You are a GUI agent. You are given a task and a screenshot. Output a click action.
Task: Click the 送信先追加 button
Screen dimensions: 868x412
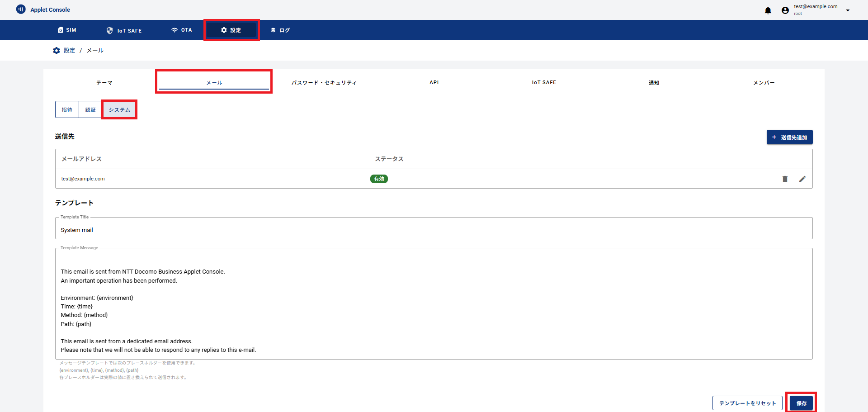tap(789, 137)
